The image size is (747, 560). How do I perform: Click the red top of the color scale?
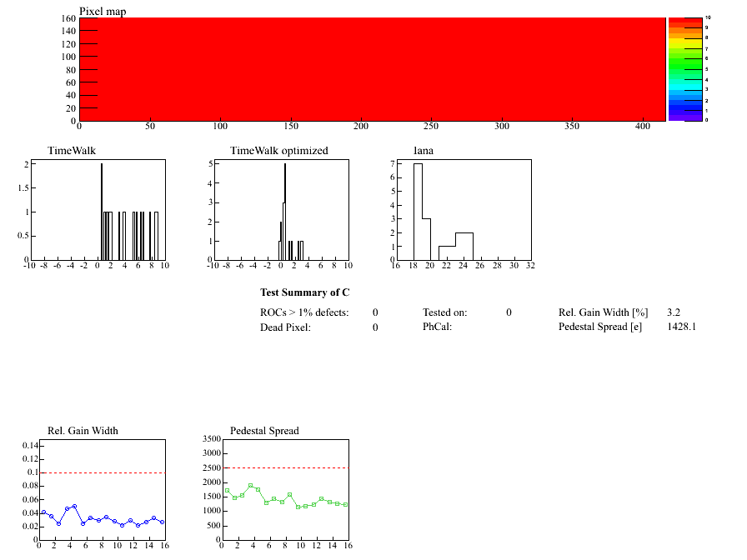(x=684, y=22)
